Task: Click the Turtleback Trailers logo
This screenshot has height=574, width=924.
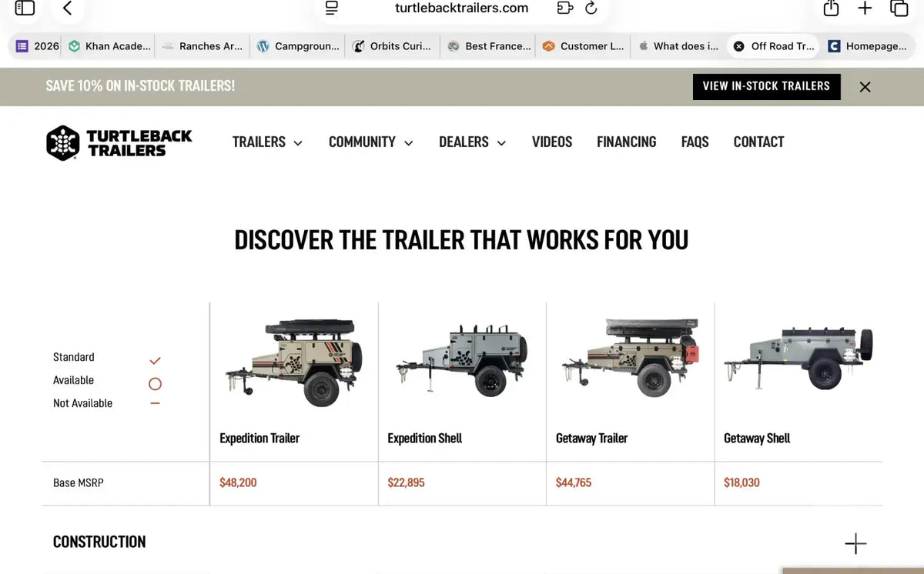Action: [119, 142]
